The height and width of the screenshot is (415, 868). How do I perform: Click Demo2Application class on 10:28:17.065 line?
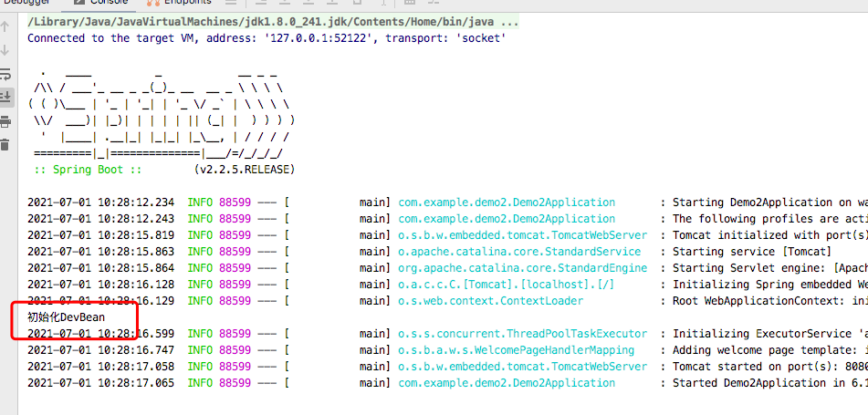pos(507,383)
